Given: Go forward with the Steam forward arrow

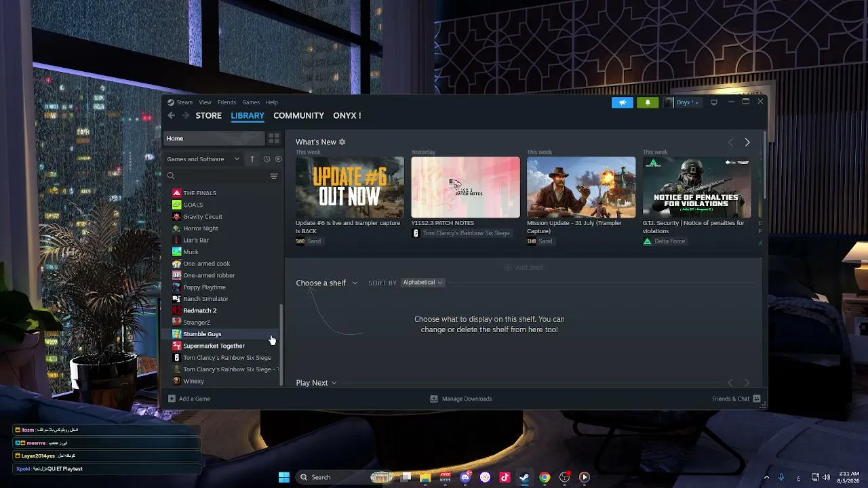Looking at the screenshot, I should point(185,115).
